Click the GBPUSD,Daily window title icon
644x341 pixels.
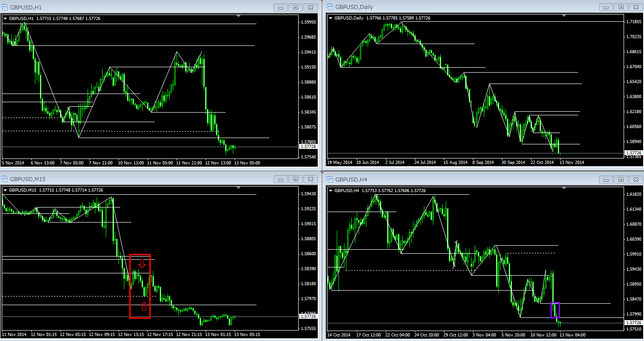pyautogui.click(x=329, y=7)
